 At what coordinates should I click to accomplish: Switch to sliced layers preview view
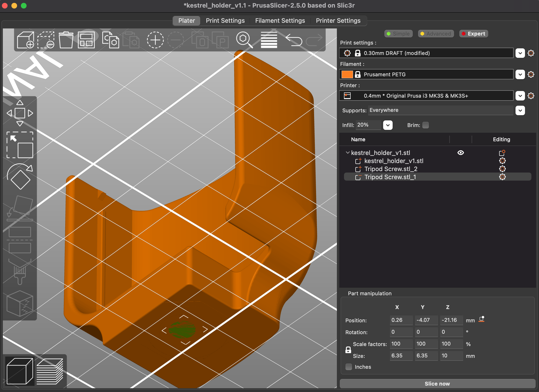click(x=50, y=371)
